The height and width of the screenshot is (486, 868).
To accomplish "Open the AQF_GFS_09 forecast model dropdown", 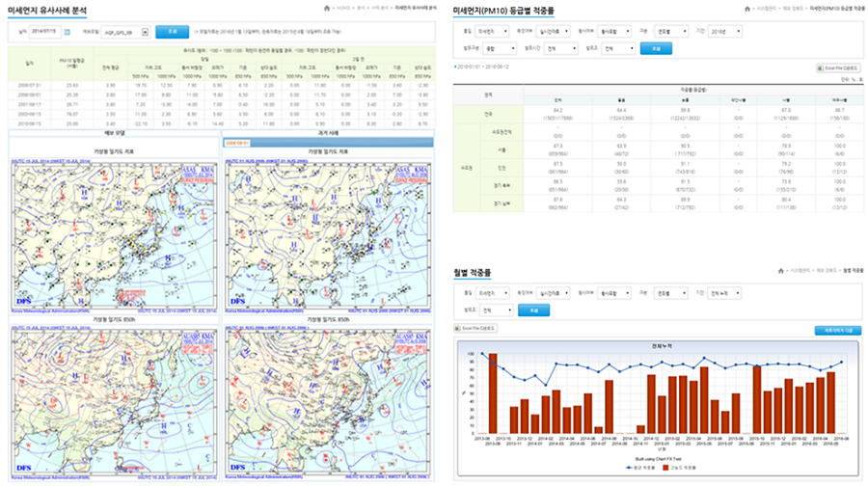I will (x=125, y=32).
